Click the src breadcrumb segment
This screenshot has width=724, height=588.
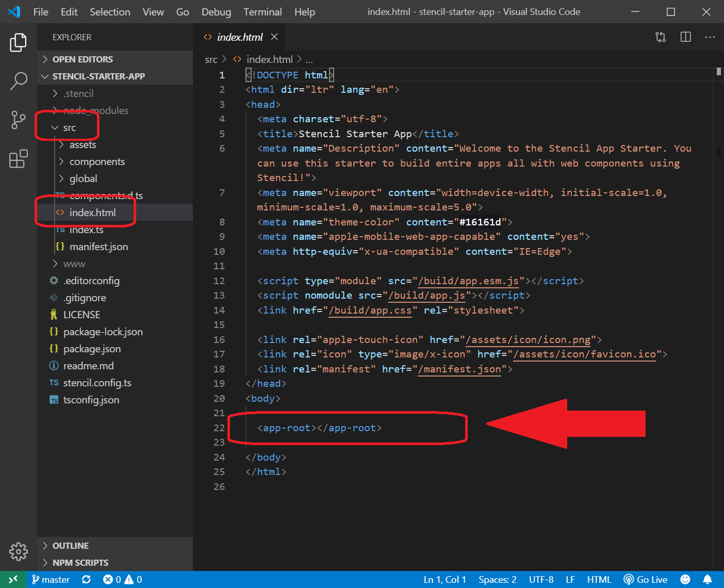coord(211,59)
